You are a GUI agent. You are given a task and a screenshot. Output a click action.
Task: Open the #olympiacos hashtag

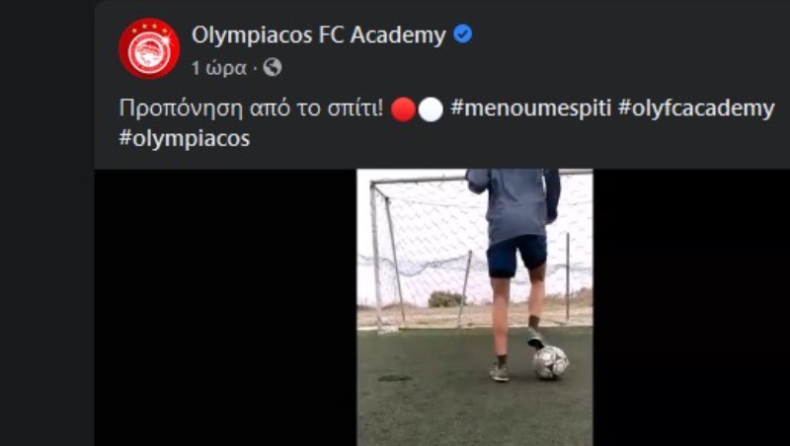click(x=184, y=138)
